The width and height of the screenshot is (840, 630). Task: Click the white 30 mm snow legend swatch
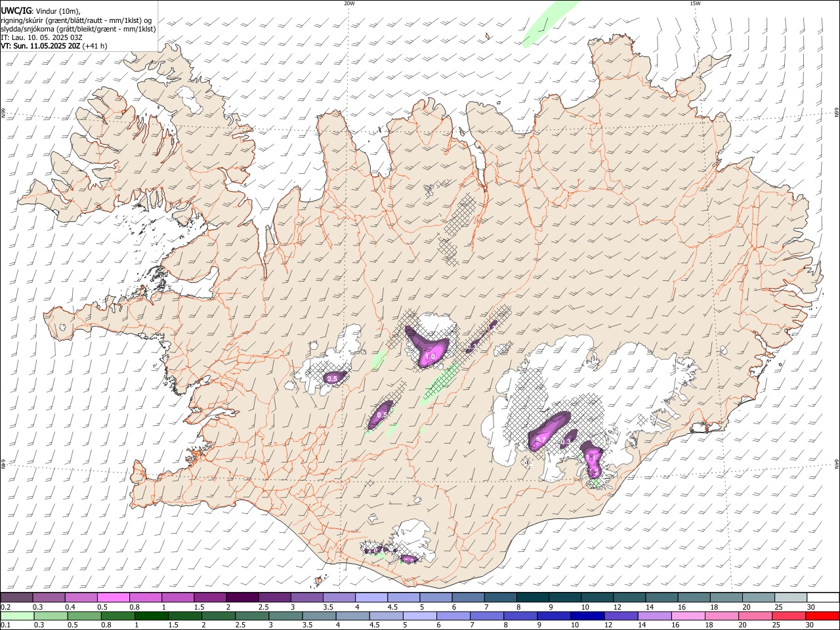click(823, 598)
